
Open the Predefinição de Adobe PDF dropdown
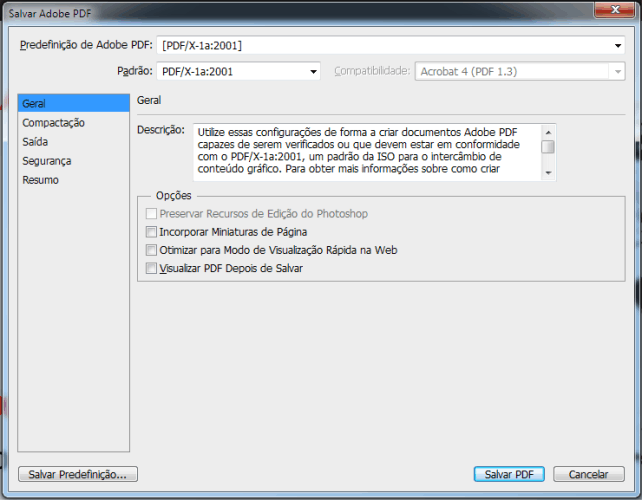click(391, 45)
